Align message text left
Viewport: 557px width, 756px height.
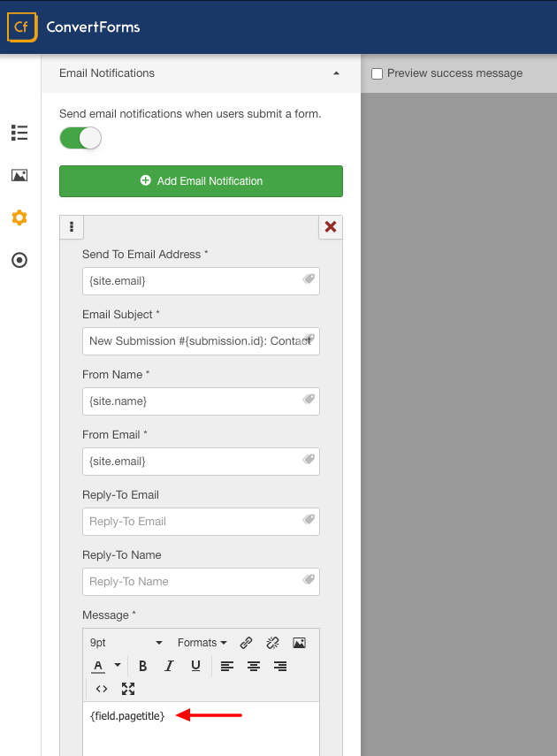[x=227, y=666]
